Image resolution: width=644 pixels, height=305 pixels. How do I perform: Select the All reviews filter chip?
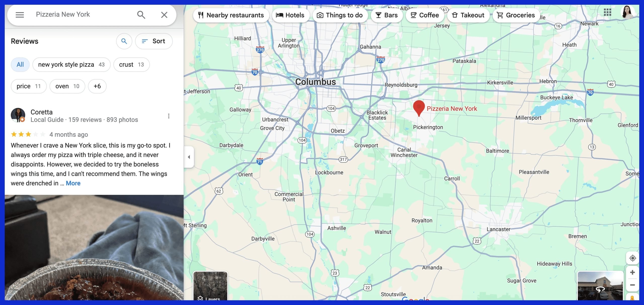click(20, 64)
